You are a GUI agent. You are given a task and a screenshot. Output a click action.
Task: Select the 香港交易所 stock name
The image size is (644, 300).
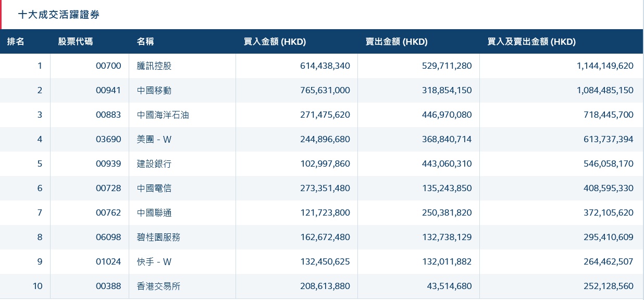click(x=159, y=286)
